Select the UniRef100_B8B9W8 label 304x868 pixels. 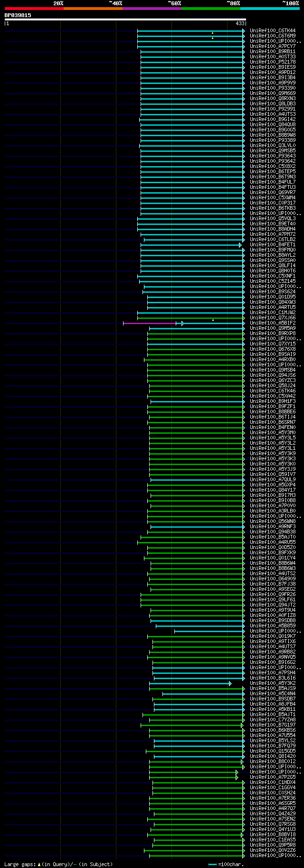(x=273, y=135)
